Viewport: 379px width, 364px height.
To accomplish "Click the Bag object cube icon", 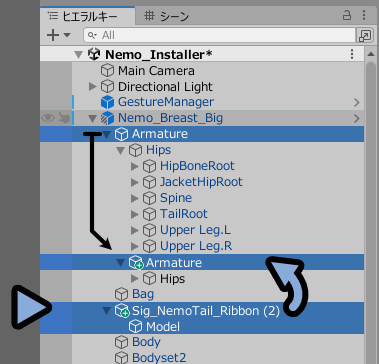I will click(x=121, y=294).
